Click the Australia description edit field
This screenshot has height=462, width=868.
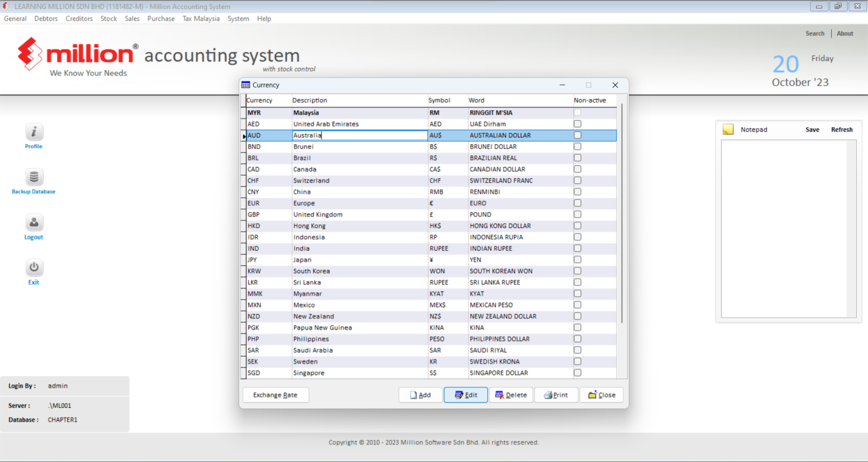click(x=359, y=135)
